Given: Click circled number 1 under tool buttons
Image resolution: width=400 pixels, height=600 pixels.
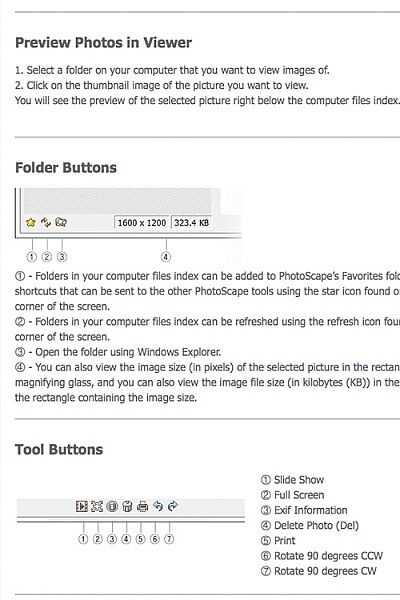Looking at the screenshot, I should pyautogui.click(x=83, y=539).
